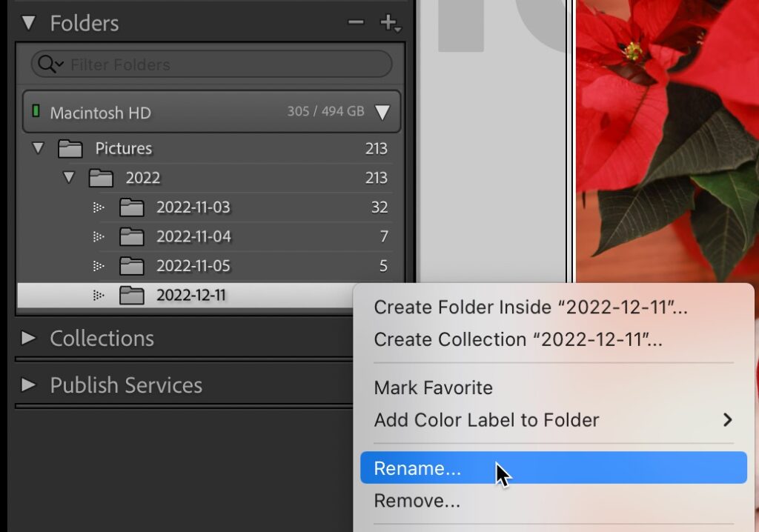The image size is (759, 532).
Task: Click the magnifier icon in Filter Folders
Action: coord(50,65)
